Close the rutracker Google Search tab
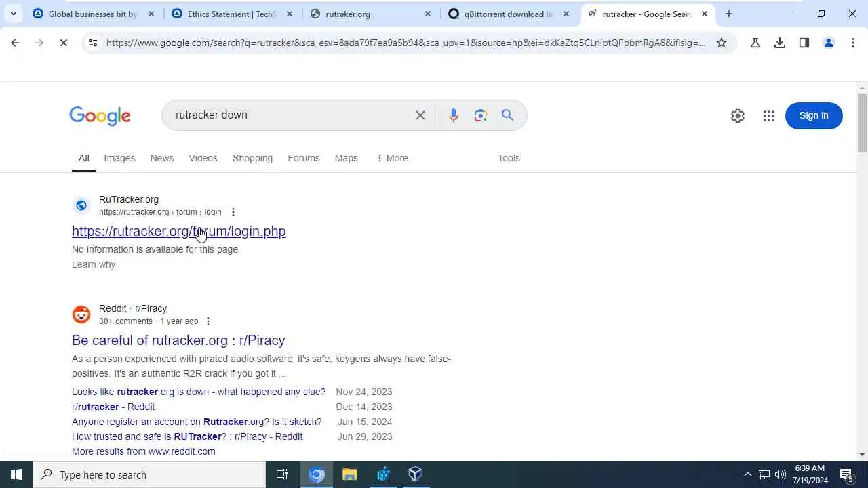 point(705,14)
